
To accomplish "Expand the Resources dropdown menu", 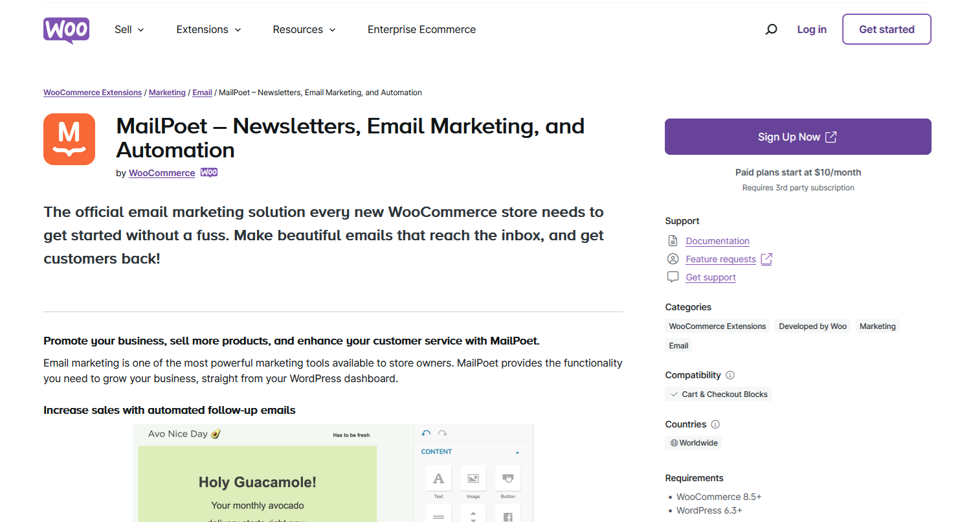I will tap(304, 30).
